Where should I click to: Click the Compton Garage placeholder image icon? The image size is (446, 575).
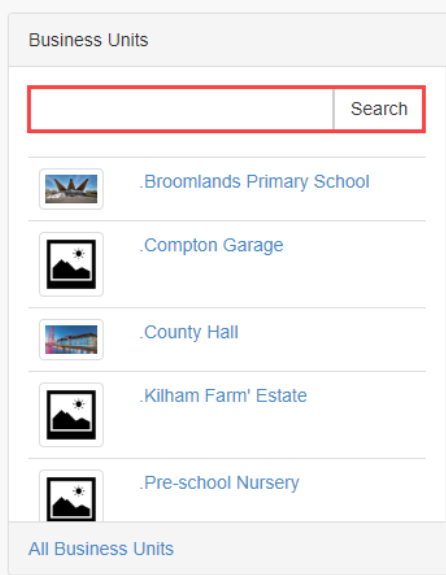(71, 264)
